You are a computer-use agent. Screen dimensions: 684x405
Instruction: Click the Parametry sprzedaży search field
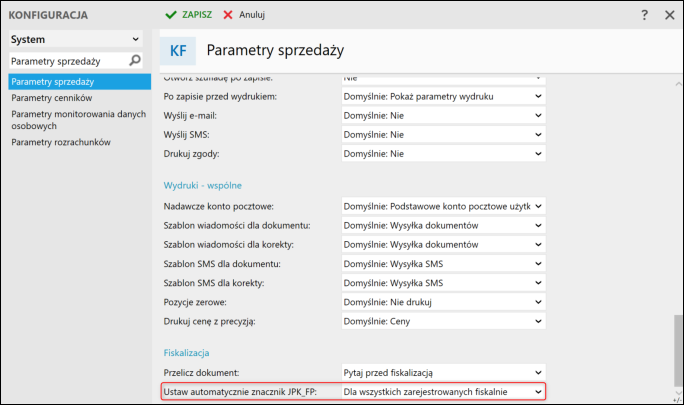(x=68, y=61)
